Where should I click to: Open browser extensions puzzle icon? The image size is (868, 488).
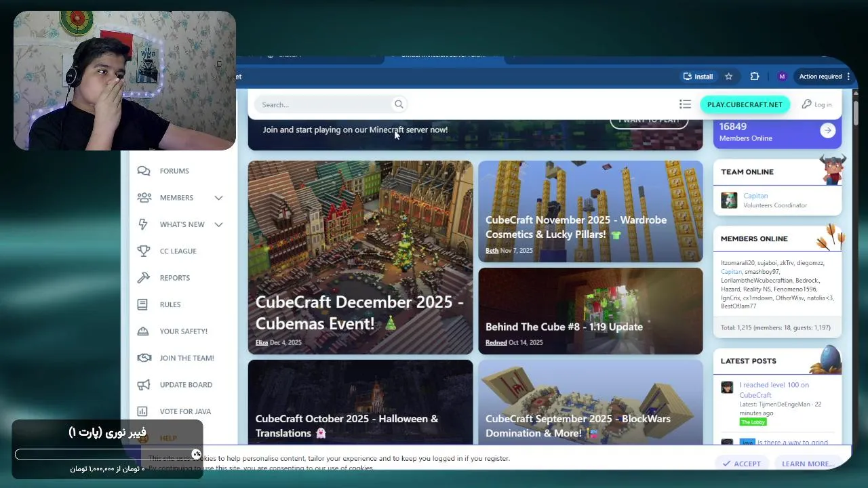755,77
